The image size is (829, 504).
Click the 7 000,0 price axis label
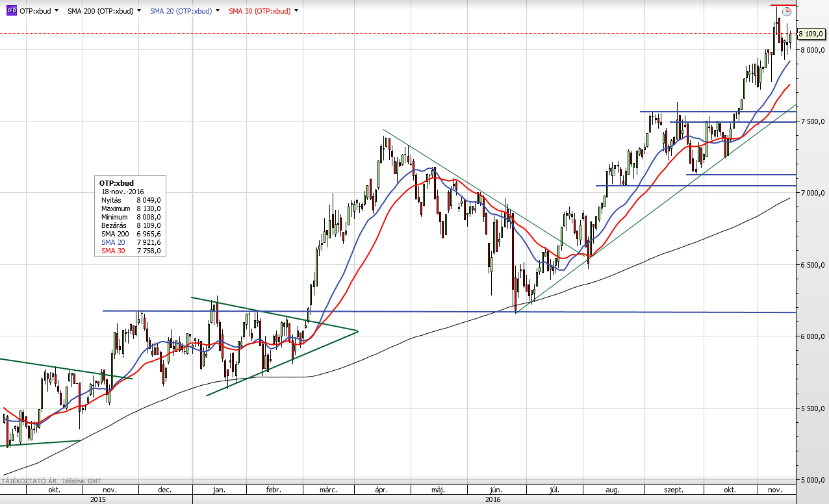(x=812, y=193)
